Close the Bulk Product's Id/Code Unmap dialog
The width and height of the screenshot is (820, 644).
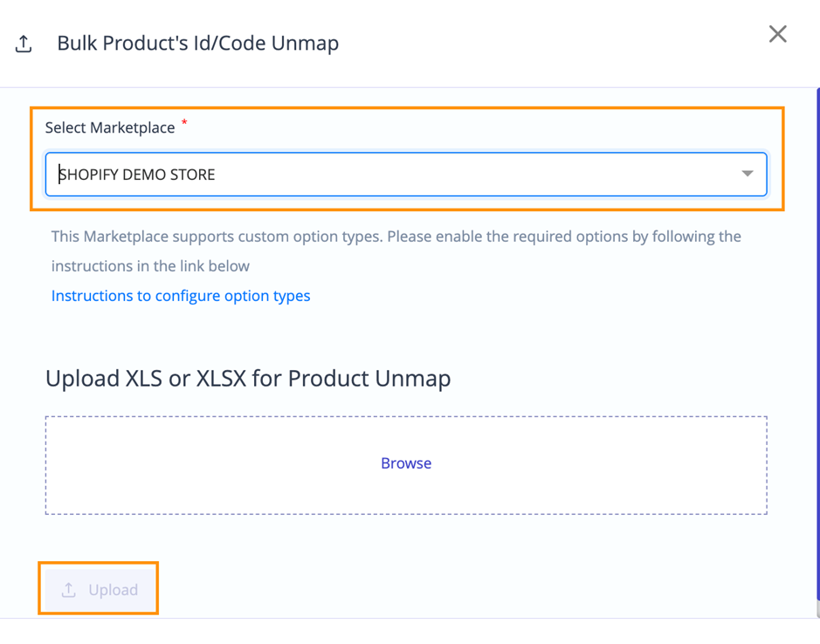click(777, 34)
